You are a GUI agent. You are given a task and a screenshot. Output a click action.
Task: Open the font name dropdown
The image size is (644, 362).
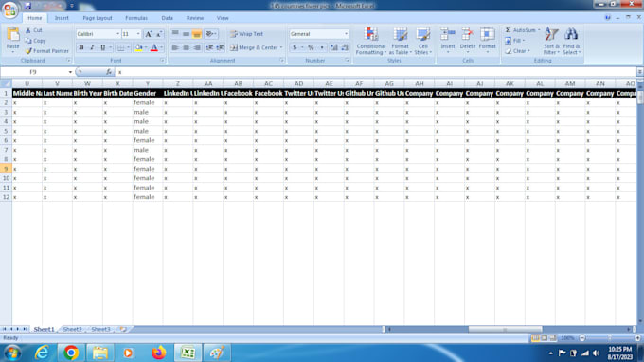point(117,34)
